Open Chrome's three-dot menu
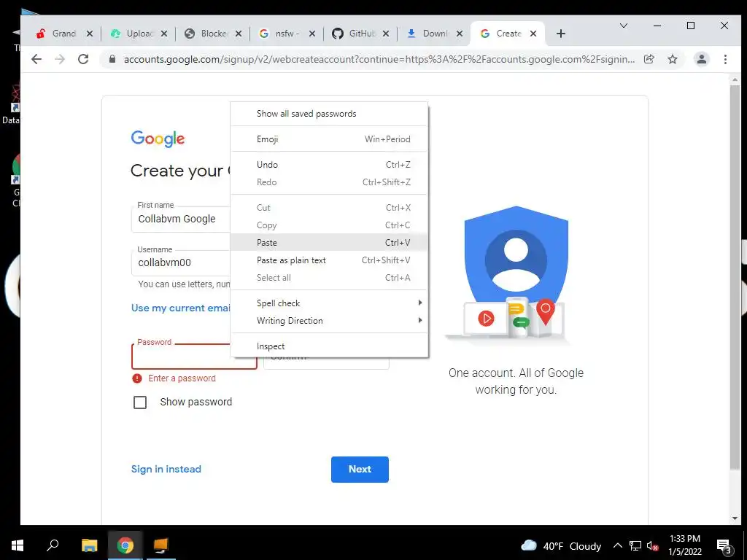 click(x=725, y=59)
